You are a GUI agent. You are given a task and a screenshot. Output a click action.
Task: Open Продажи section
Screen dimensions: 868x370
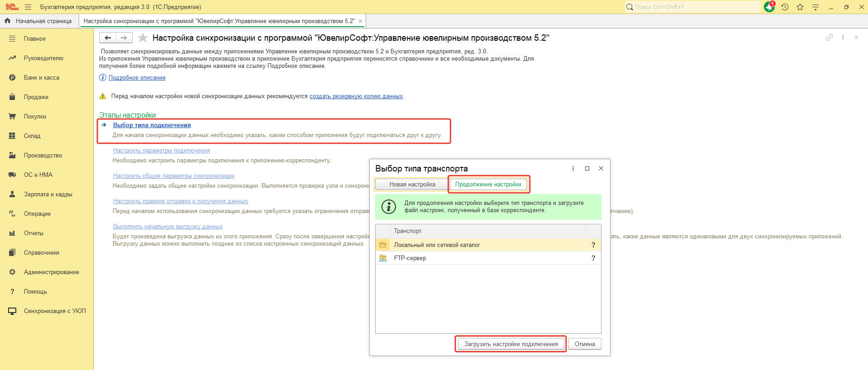(x=36, y=97)
